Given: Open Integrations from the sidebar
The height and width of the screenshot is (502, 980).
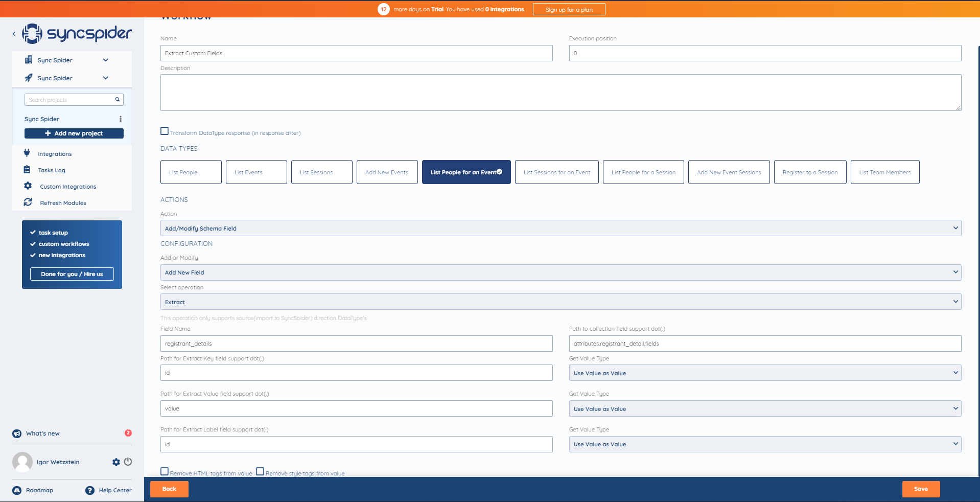Looking at the screenshot, I should [x=55, y=154].
